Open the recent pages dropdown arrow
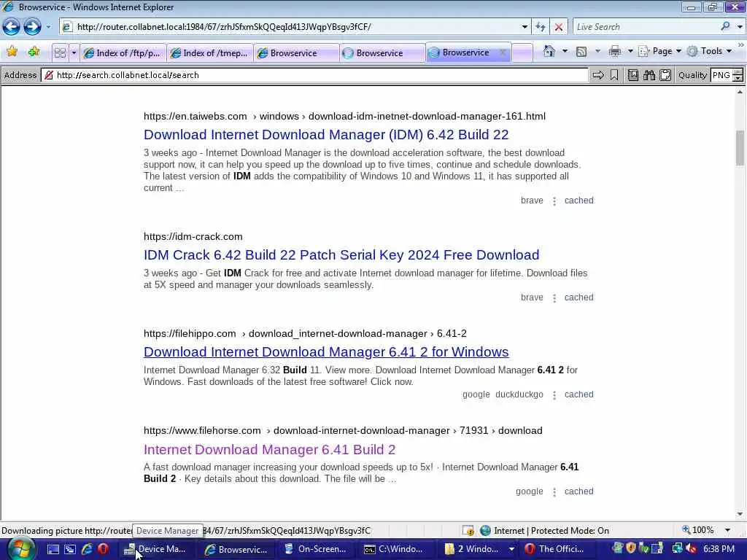 click(x=48, y=27)
